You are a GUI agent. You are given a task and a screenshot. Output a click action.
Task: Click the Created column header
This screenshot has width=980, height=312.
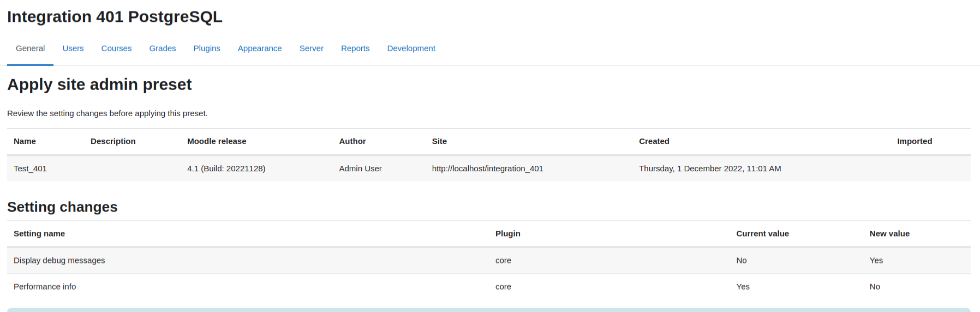coord(654,141)
